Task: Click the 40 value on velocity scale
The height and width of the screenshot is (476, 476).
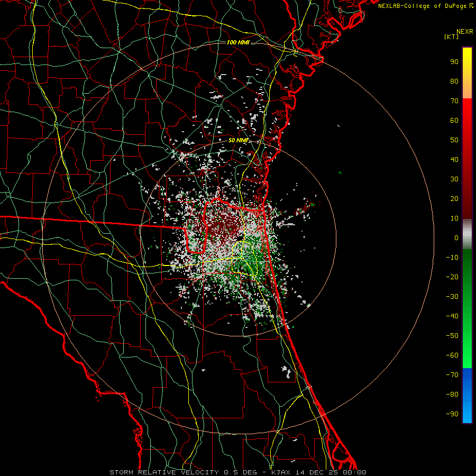Action: tap(454, 160)
